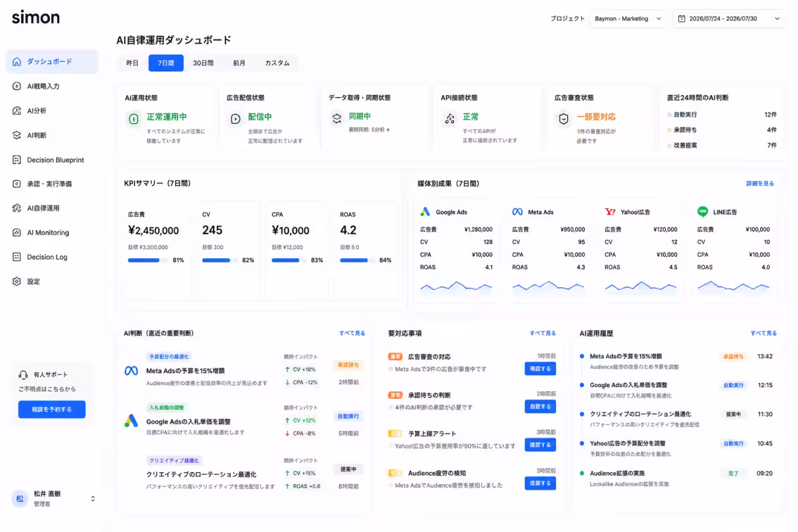Click the 13:42 Meta Ads history entry
This screenshot has height=532, width=798.
click(x=676, y=361)
